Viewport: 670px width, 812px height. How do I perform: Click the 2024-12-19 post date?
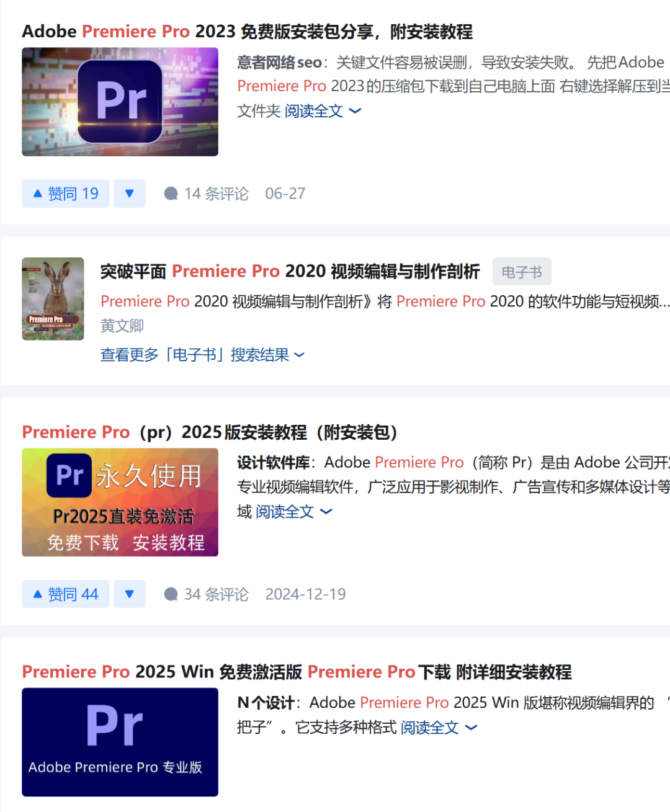click(306, 594)
